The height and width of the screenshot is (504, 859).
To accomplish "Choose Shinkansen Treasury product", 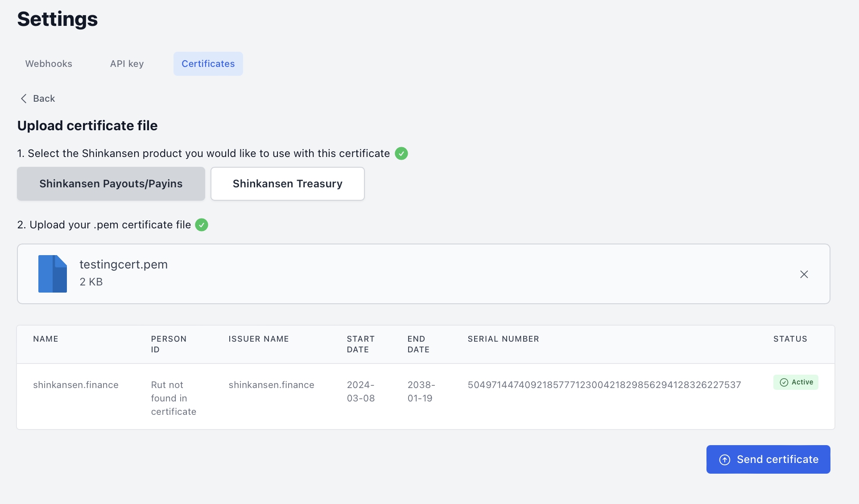I will pyautogui.click(x=288, y=184).
